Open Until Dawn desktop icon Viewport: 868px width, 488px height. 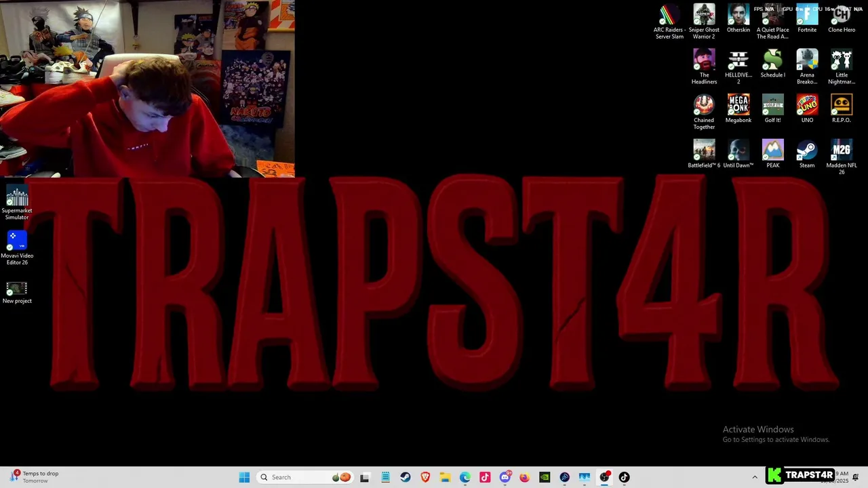(738, 154)
